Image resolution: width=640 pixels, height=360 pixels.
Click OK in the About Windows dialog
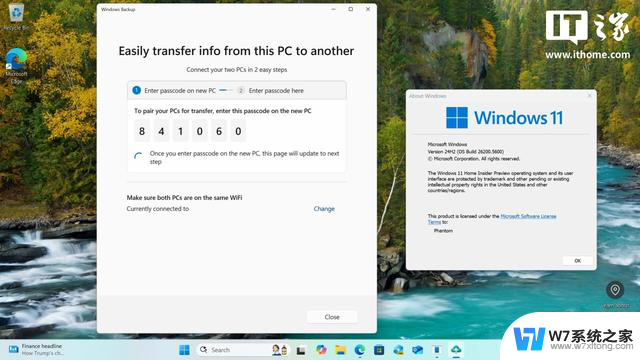coord(578,260)
